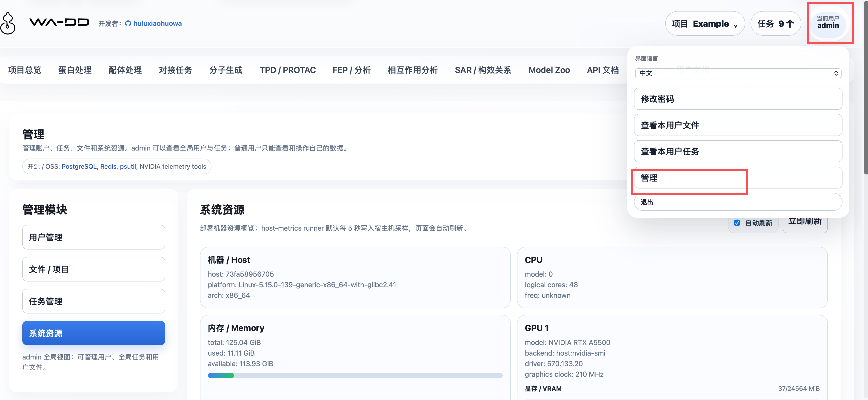The image size is (868, 400).
Task: Click the host: 73fa58956705 text
Action: click(x=241, y=274)
